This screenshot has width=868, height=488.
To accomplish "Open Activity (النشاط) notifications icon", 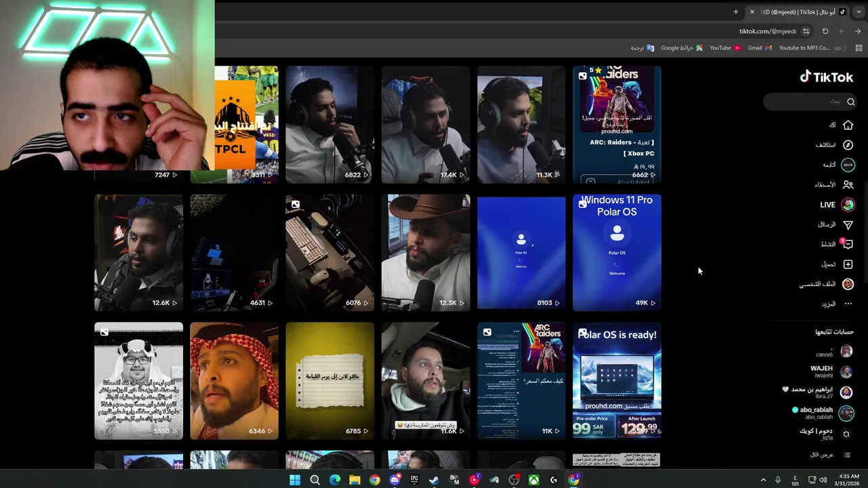I will coord(848,244).
